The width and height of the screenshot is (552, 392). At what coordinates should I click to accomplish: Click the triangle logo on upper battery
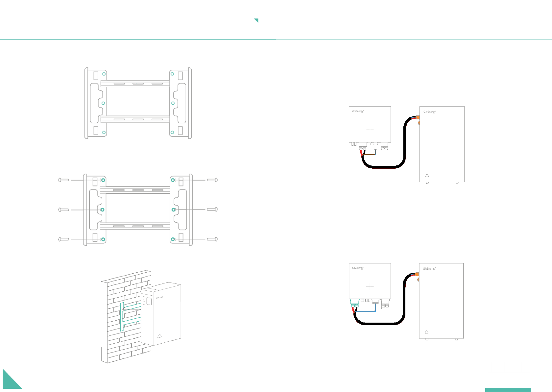pyautogui.click(x=427, y=176)
